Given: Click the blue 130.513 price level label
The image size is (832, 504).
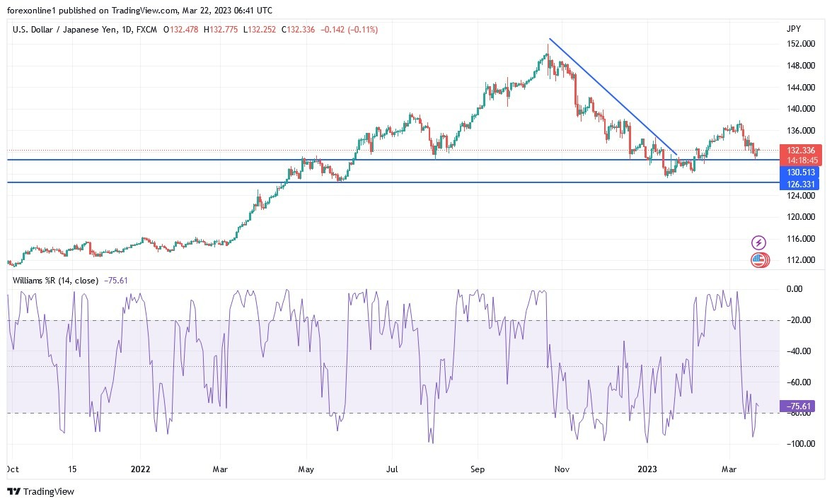Looking at the screenshot, I should pyautogui.click(x=801, y=172).
